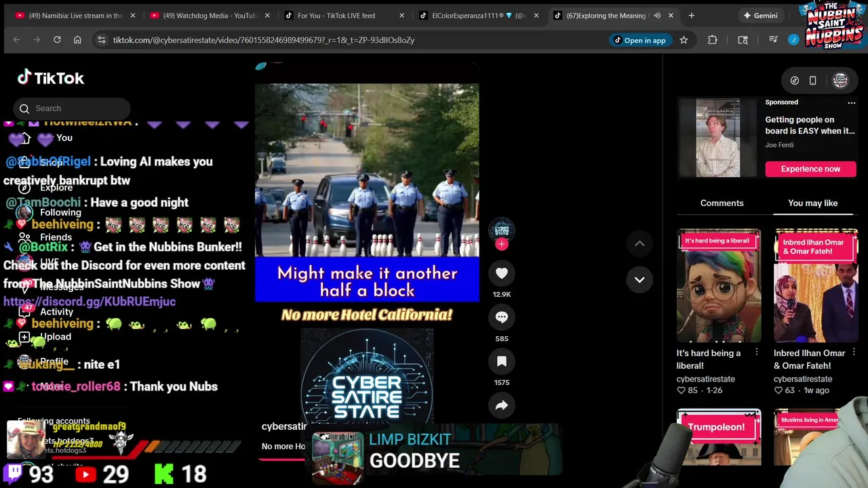
Task: Open It's hard being a liberal thumbnail
Action: 719,285
